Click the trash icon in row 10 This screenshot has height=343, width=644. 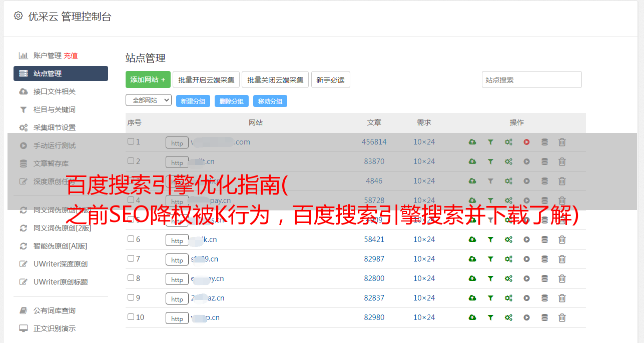click(x=562, y=317)
